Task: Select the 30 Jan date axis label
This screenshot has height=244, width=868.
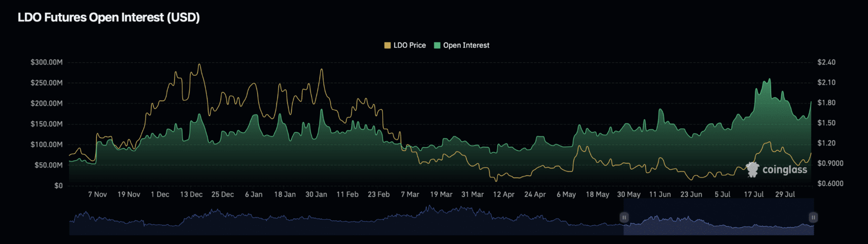Action: click(316, 194)
